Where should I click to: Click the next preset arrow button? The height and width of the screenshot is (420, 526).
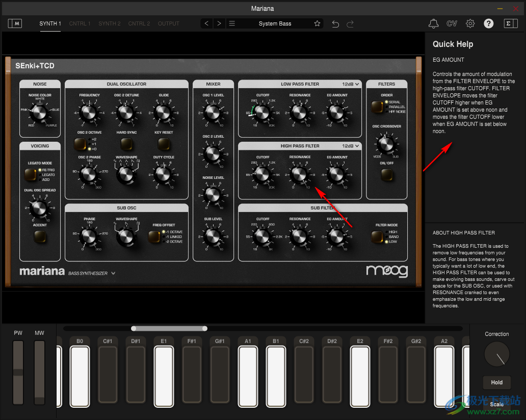click(x=219, y=23)
